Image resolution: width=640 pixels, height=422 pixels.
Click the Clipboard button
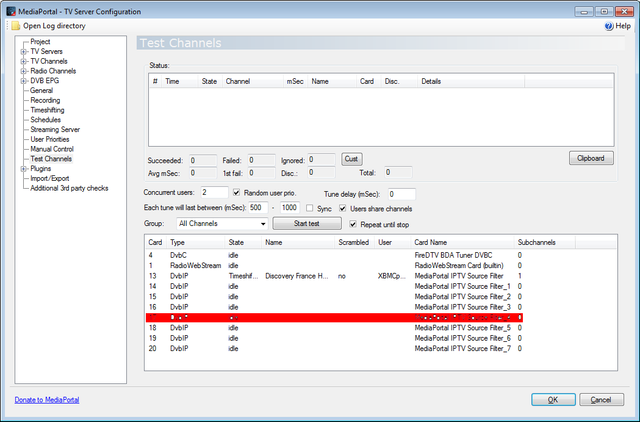590,158
